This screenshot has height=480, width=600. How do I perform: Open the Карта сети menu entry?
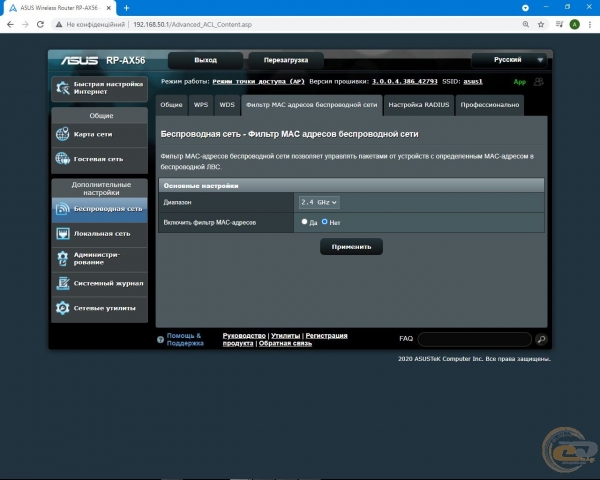pos(99,134)
